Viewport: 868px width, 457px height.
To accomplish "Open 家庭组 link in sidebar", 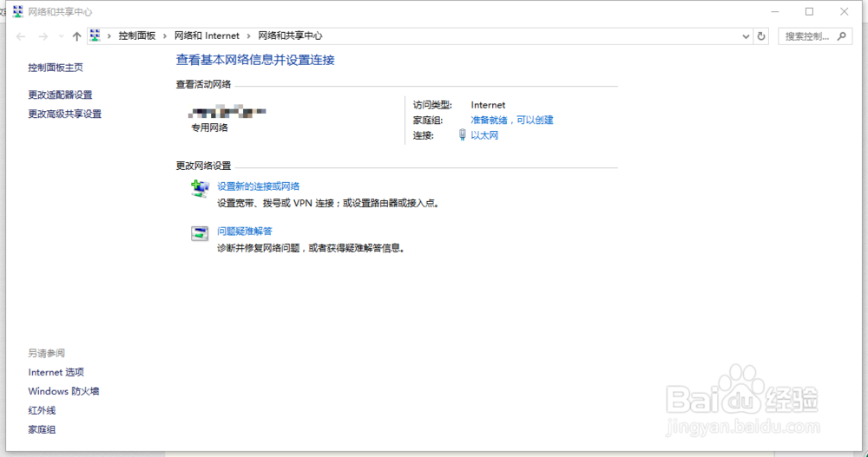I will (x=42, y=429).
